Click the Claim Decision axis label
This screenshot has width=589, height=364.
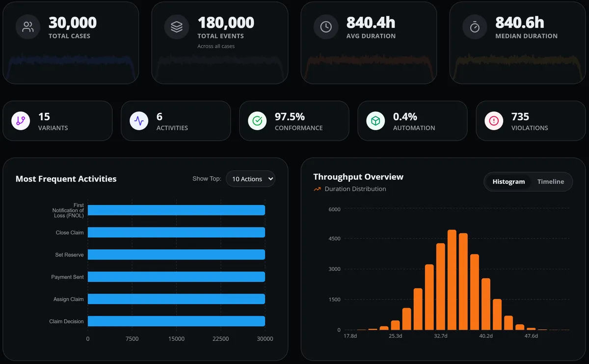tap(66, 321)
